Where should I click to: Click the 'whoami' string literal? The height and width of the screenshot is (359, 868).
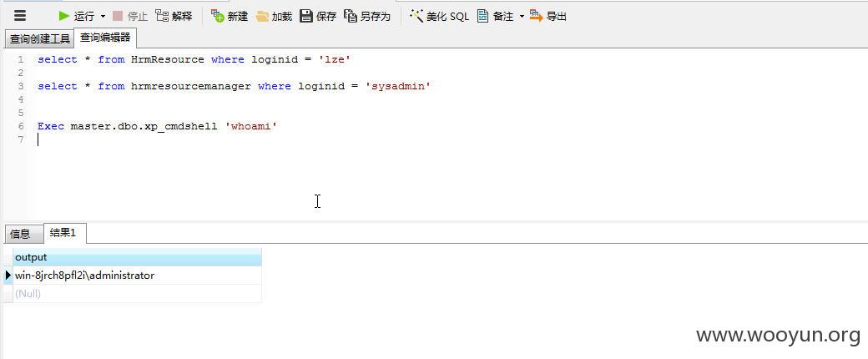250,126
